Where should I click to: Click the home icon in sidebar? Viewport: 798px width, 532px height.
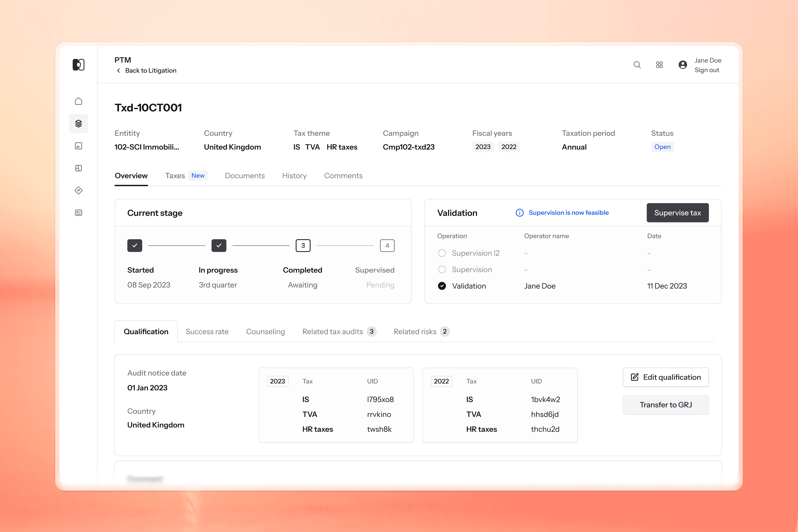point(78,101)
